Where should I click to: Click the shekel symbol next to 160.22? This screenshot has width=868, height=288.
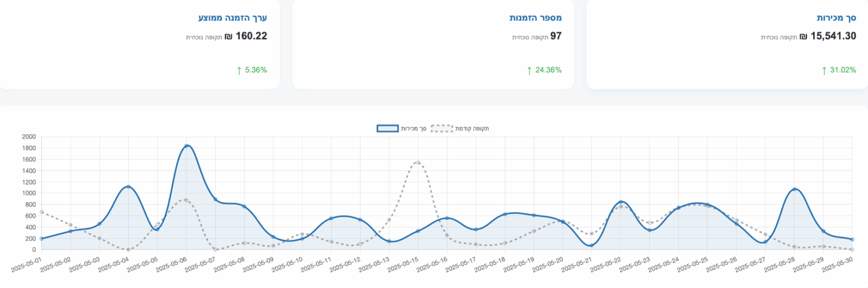228,37
